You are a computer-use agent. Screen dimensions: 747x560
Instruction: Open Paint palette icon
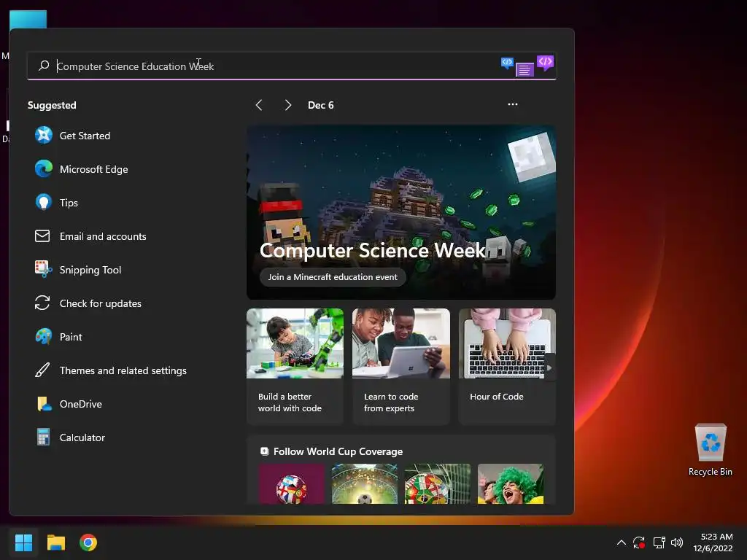click(x=43, y=337)
